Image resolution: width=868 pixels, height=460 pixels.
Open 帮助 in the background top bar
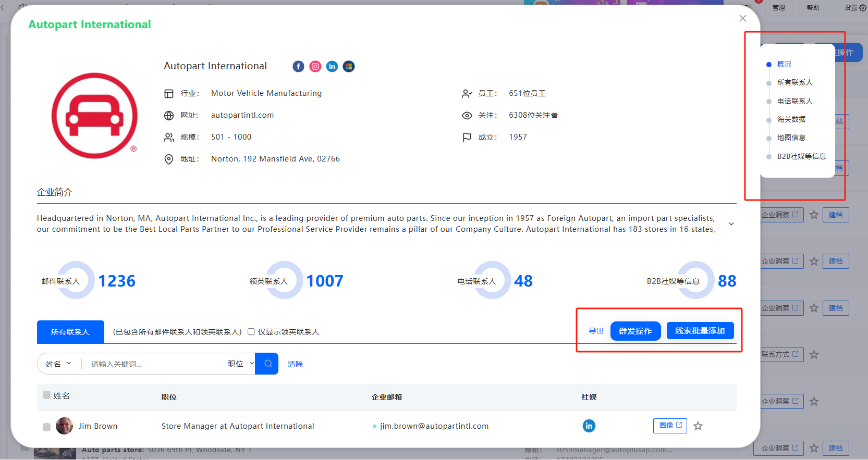click(x=813, y=7)
